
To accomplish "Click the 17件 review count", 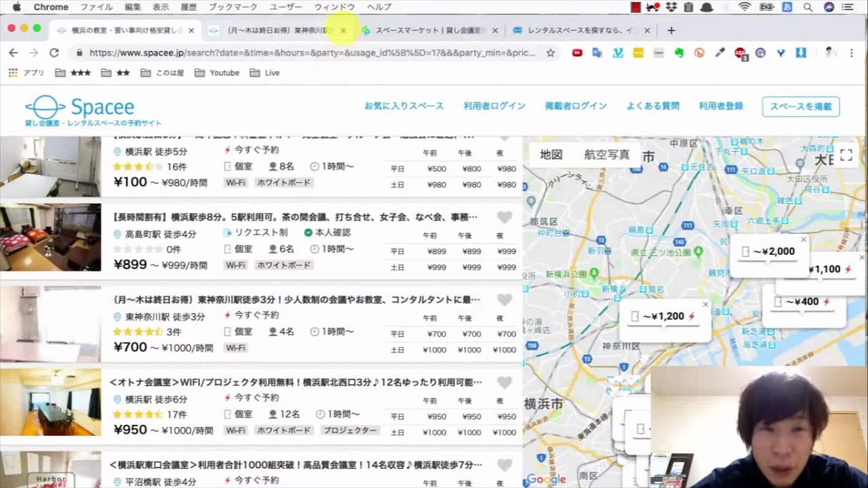I will [176, 414].
